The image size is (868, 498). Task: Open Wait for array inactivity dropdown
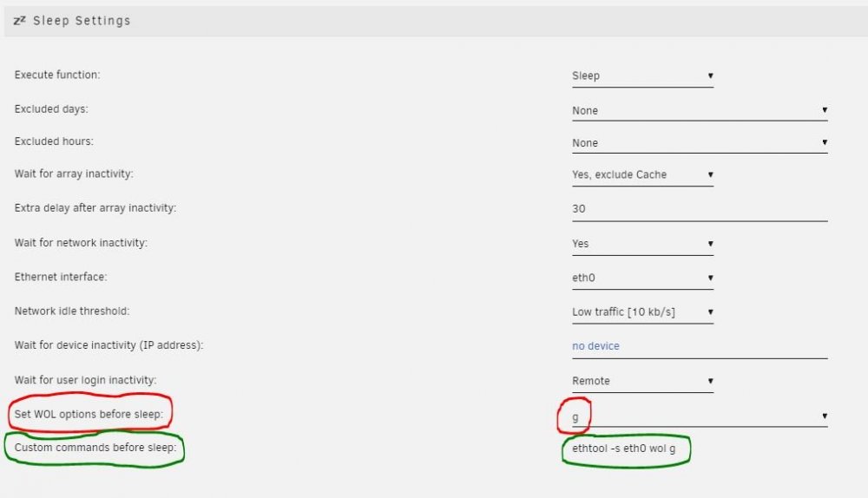tap(642, 175)
